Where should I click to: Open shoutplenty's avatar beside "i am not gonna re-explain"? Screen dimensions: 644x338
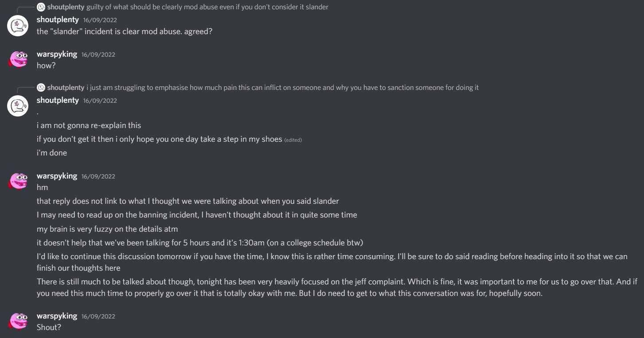pos(18,105)
